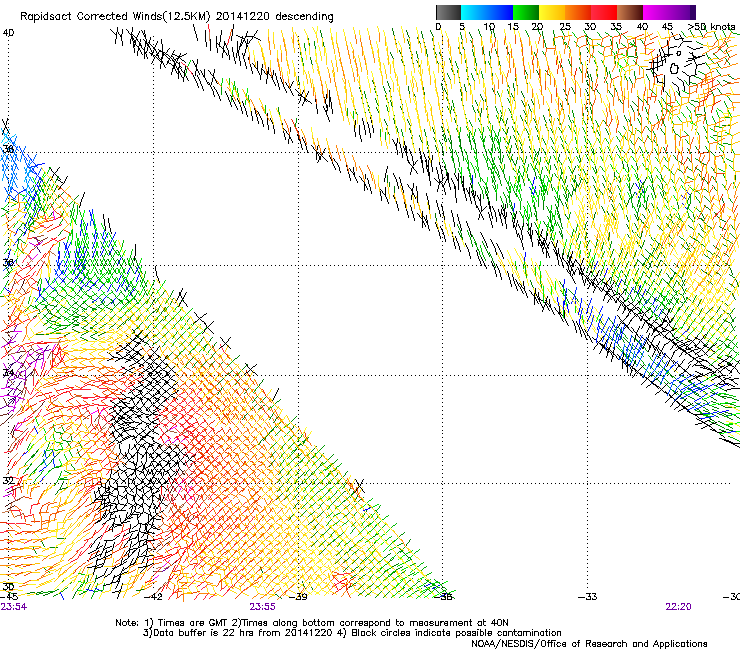
Task: Click the longitude label '-42'
Action: [153, 597]
